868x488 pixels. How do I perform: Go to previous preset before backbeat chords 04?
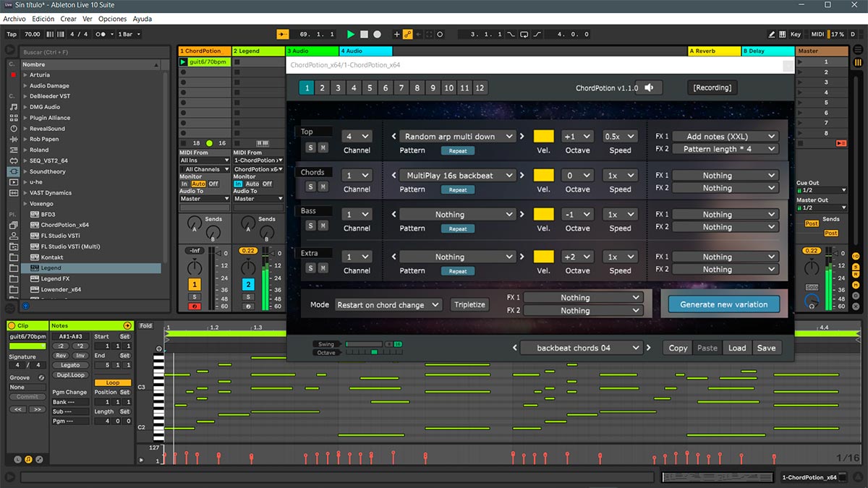click(515, 348)
